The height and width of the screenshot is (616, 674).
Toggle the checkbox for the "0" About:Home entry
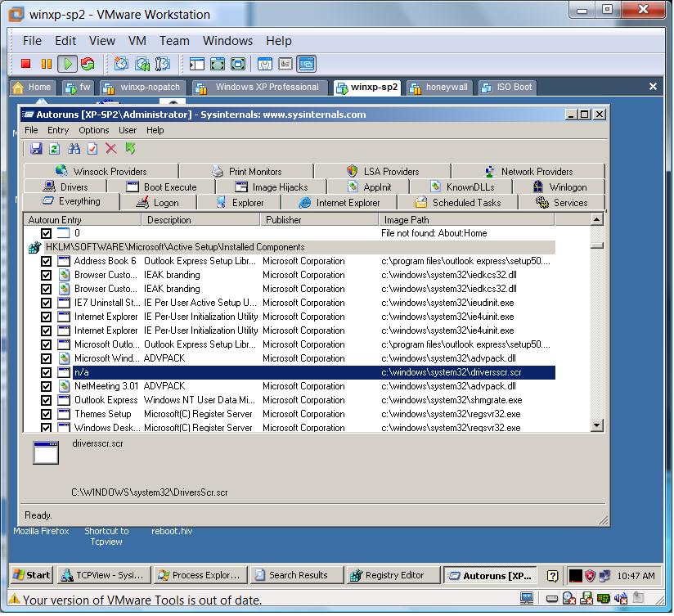point(46,233)
